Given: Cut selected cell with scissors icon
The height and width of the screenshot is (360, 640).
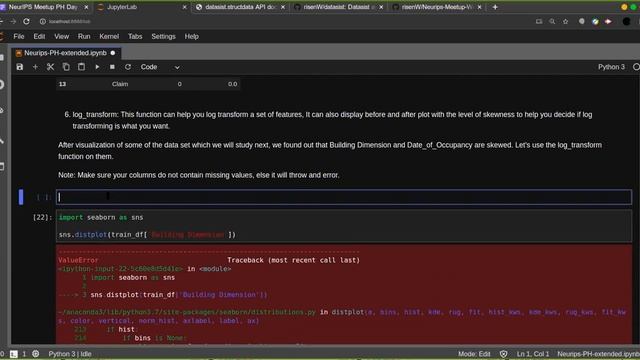Looking at the screenshot, I should (x=50, y=67).
